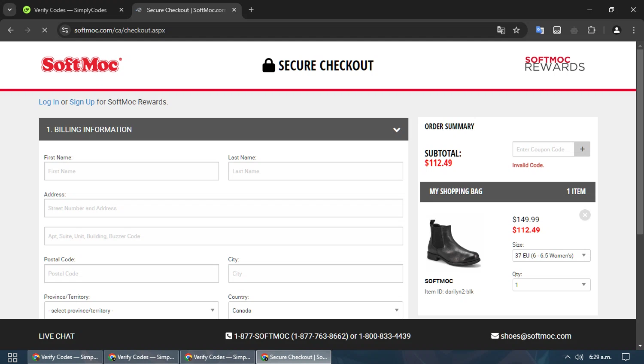This screenshot has height=364, width=644.
Task: Open the LIVE CHAT link
Action: click(57, 336)
